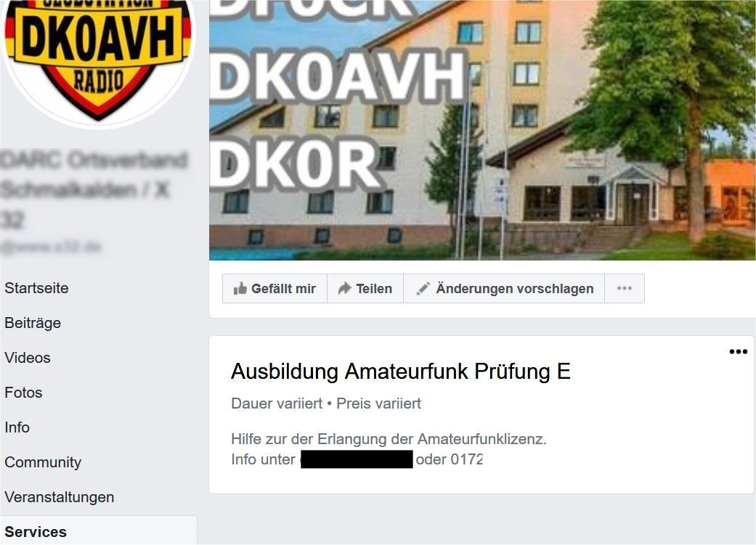Select the Services tab in the sidebar
Viewport: 756px width, 545px height.
click(36, 531)
